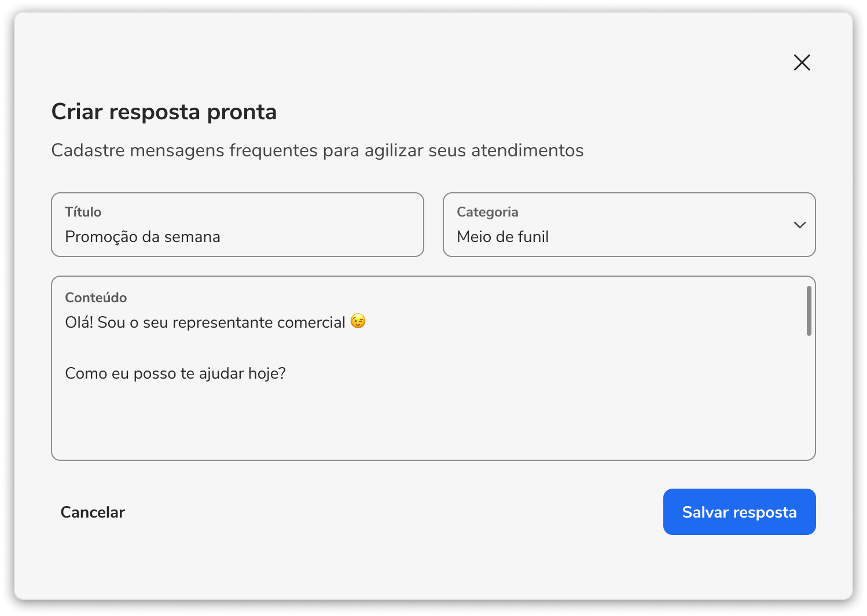Click Cancelar to discard the response
The width and height of the screenshot is (867, 616).
pyautogui.click(x=93, y=512)
